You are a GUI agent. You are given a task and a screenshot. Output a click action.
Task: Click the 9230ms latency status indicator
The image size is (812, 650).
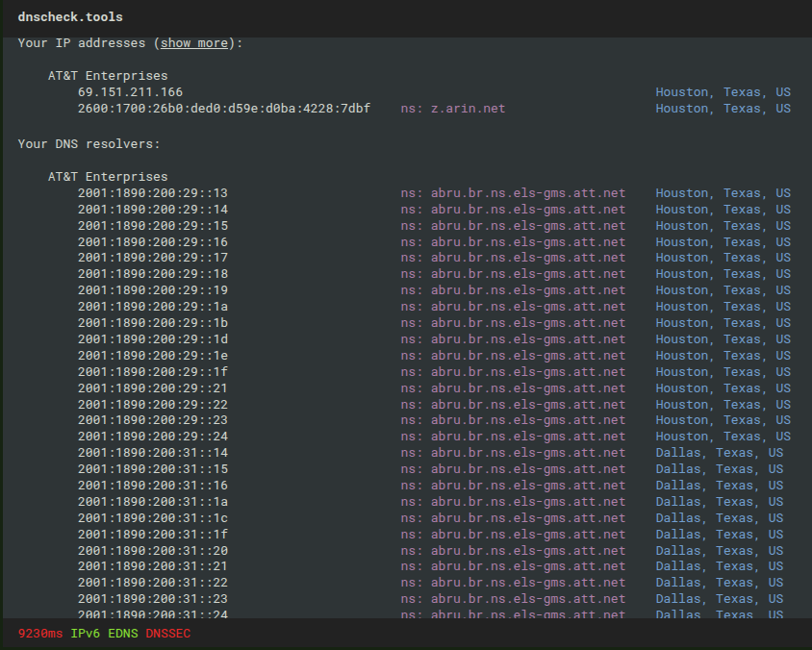pyautogui.click(x=40, y=634)
